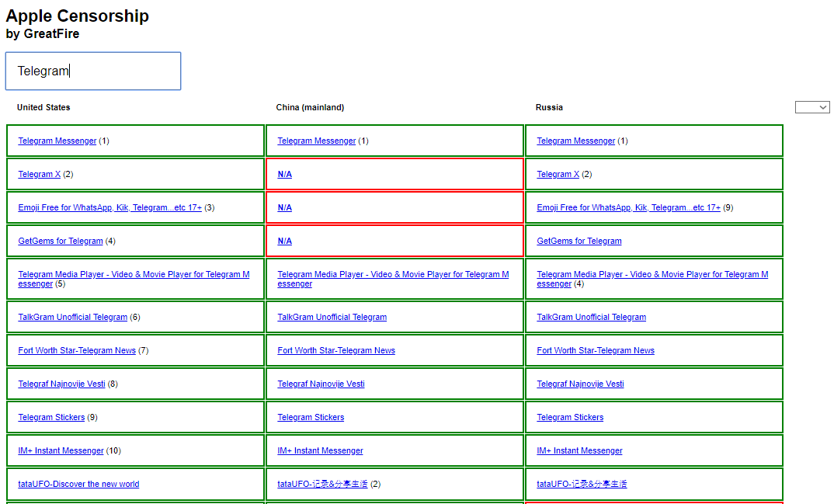Open tataUFO link in China column
Screen dimensions: 834x504
click(x=322, y=485)
